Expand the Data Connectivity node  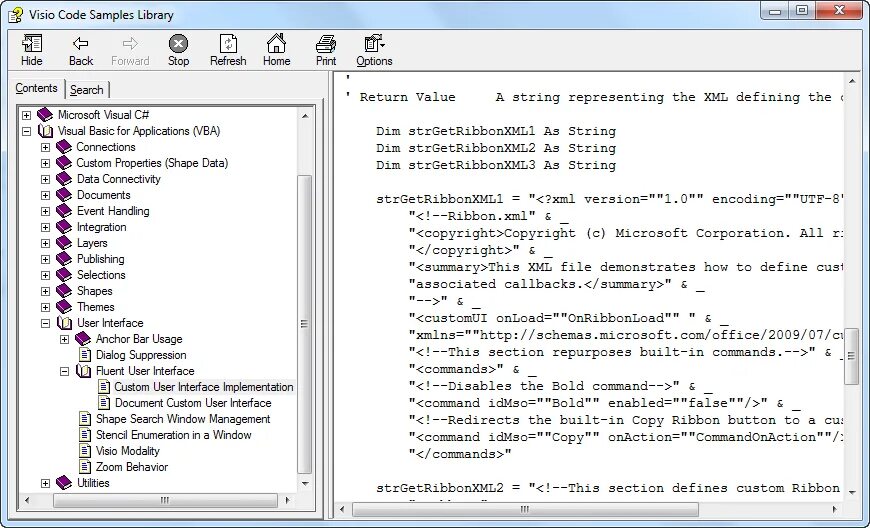(45, 180)
